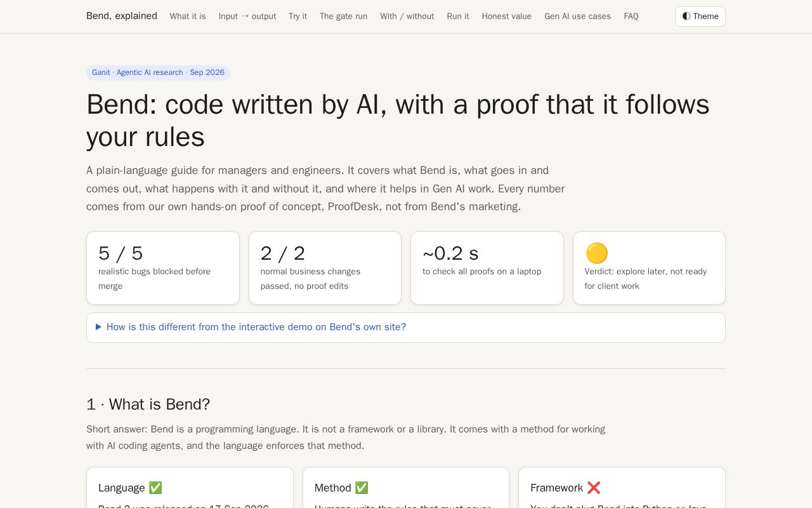Select 'Run it' in navigation
This screenshot has width=812, height=508.
pyautogui.click(x=458, y=17)
